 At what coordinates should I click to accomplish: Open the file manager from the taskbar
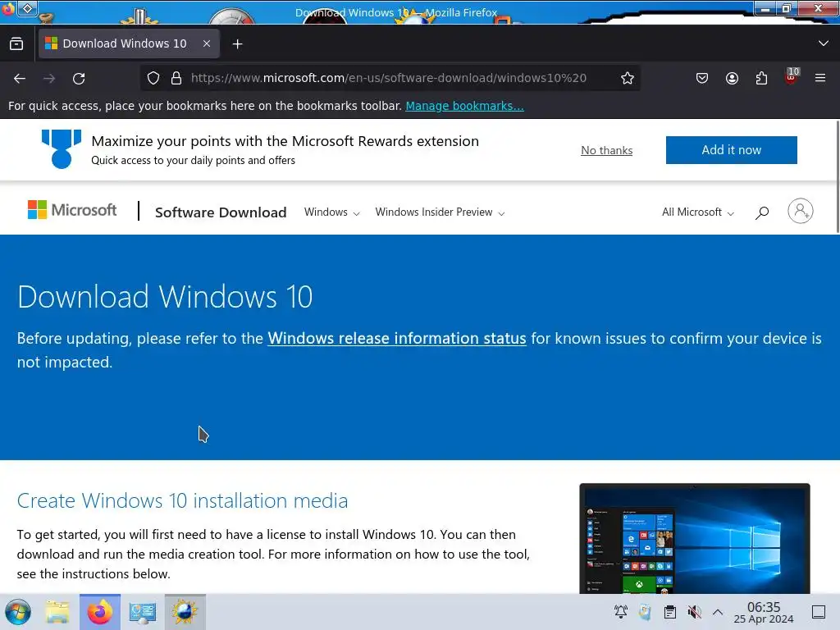(57, 612)
